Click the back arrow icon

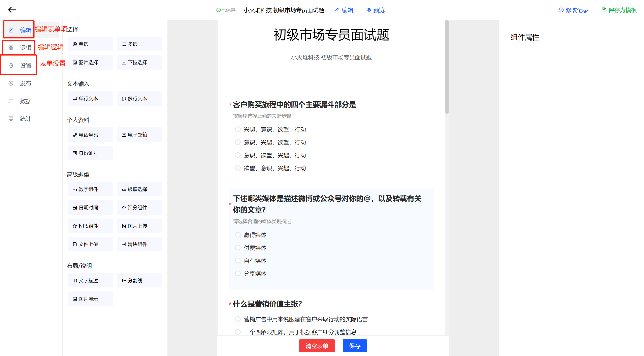(12, 10)
